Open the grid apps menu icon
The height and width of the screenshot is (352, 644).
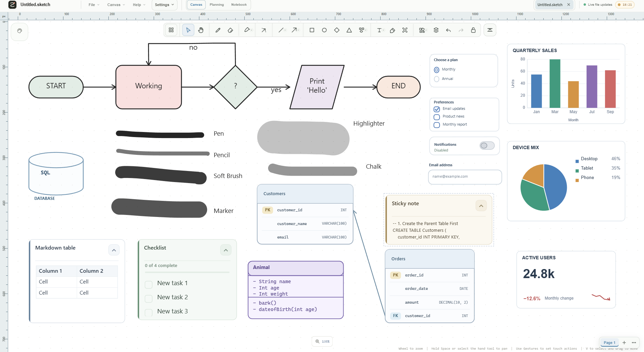(x=171, y=30)
